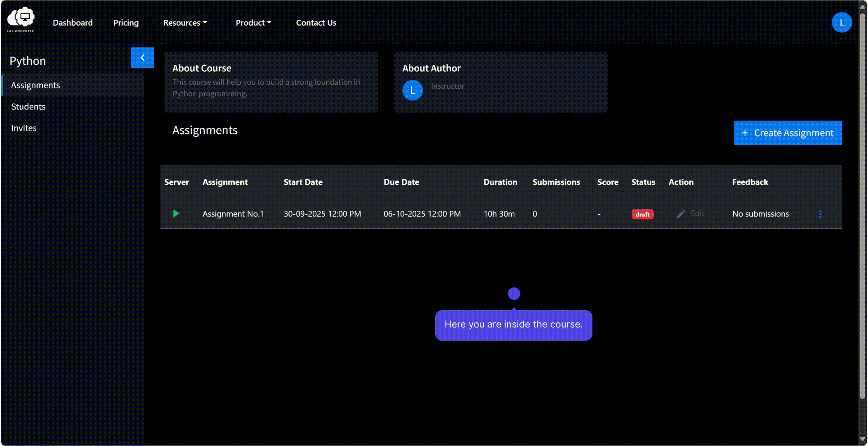This screenshot has width=868, height=446.
Task: Click the Edit pencil icon
Action: pyautogui.click(x=681, y=214)
